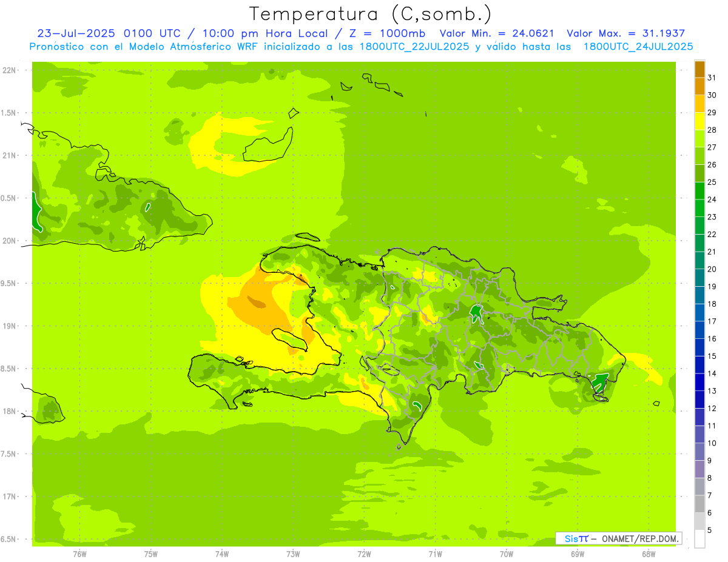Click the '20N' latitude label

tap(8, 241)
